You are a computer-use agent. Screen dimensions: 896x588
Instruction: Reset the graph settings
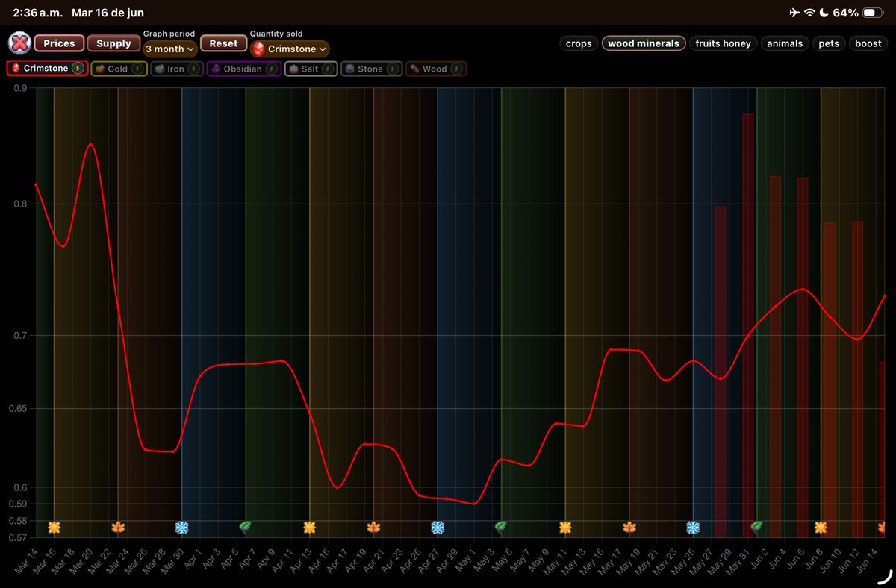click(223, 44)
